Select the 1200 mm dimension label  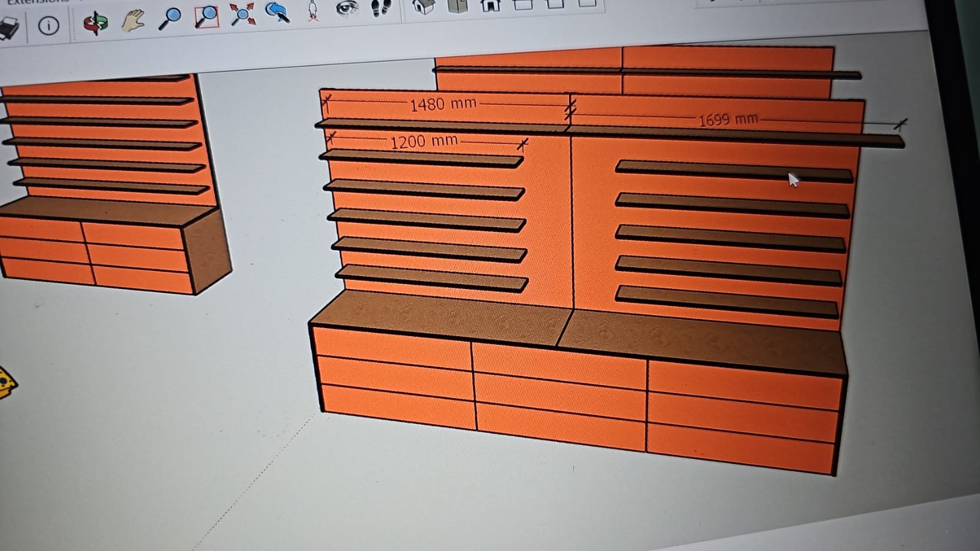point(424,141)
